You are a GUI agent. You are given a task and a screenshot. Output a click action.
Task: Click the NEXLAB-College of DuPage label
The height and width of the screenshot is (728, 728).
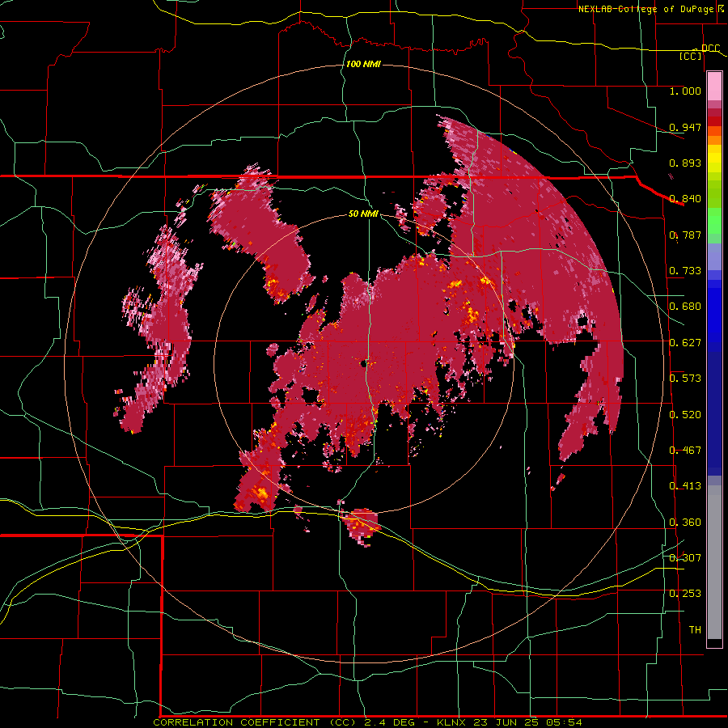645,9
